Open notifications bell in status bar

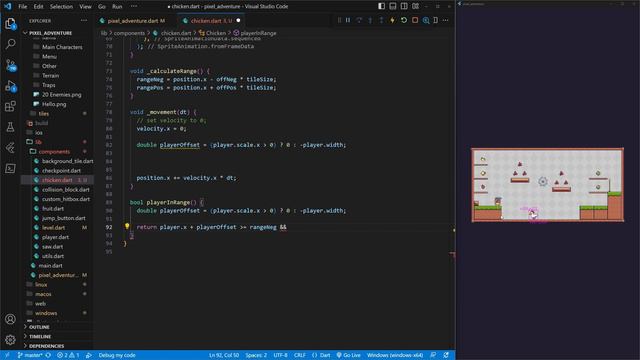pos(446,355)
